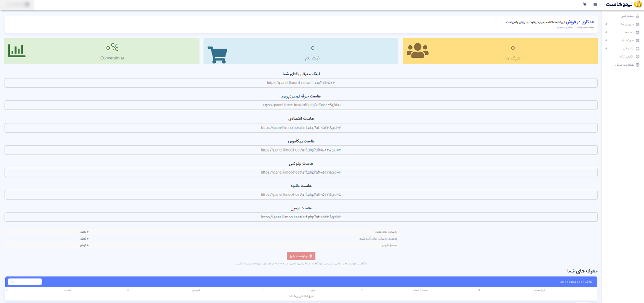Viewport: 644px width, 303px height.
Task: Click the هاست لینوکس link field
Action: pos(301,172)
